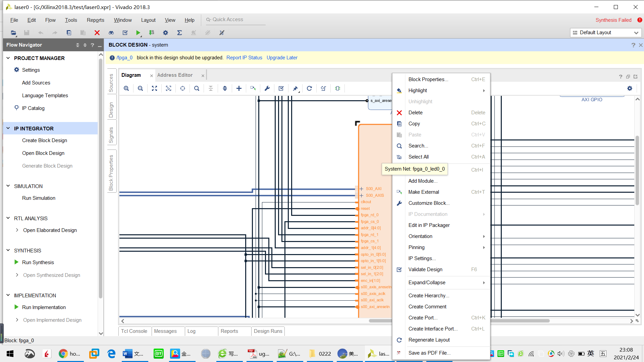644x362 pixels.
Task: Click the green Run Synthesis arrow in main toolbar
Action: pos(138,33)
